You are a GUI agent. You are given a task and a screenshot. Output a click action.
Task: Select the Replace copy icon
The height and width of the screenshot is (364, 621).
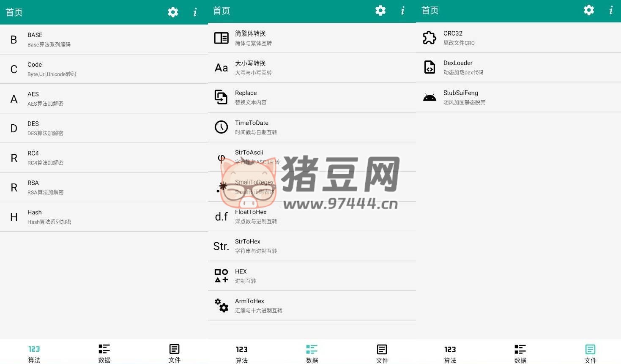click(221, 97)
